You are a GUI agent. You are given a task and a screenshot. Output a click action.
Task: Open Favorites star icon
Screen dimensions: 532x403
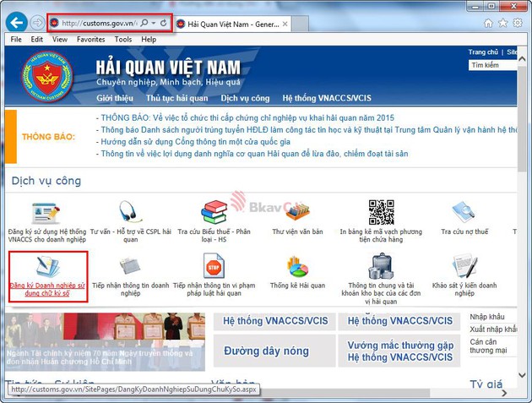click(502, 23)
